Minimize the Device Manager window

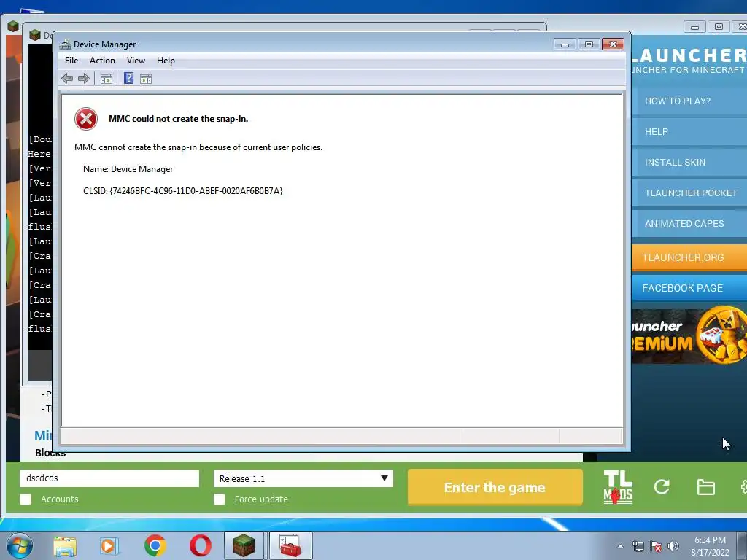pyautogui.click(x=565, y=44)
